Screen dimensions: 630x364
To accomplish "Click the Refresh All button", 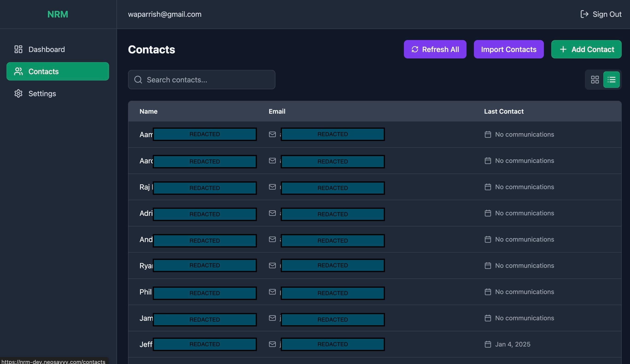I will pyautogui.click(x=435, y=49).
